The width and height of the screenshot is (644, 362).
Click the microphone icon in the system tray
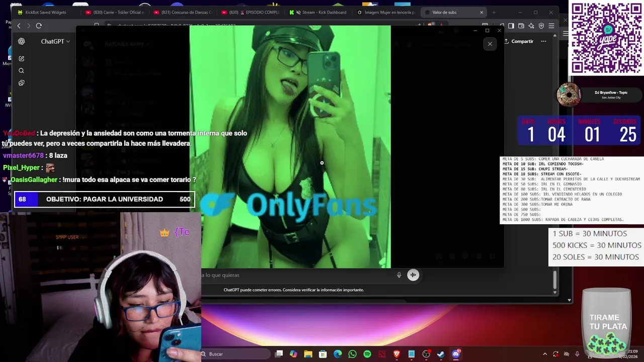click(x=577, y=354)
